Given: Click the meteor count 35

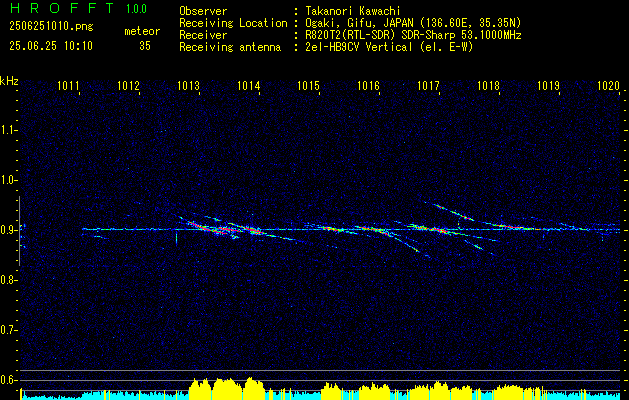Looking at the screenshot, I should click(145, 45).
